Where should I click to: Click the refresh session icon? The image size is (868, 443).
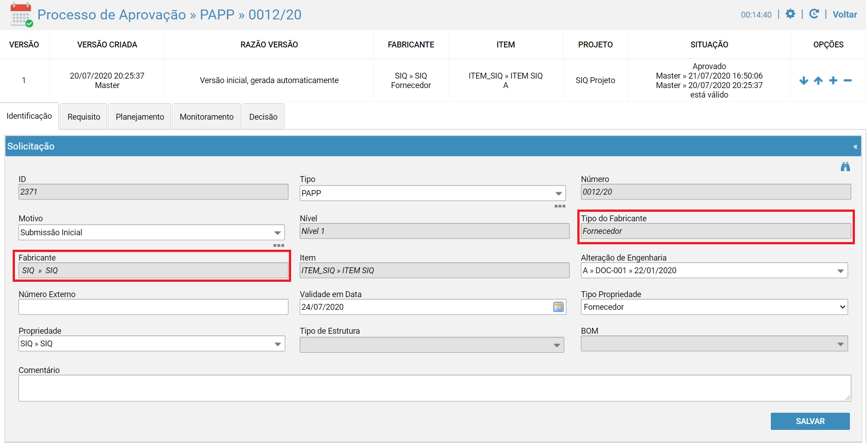(x=814, y=14)
